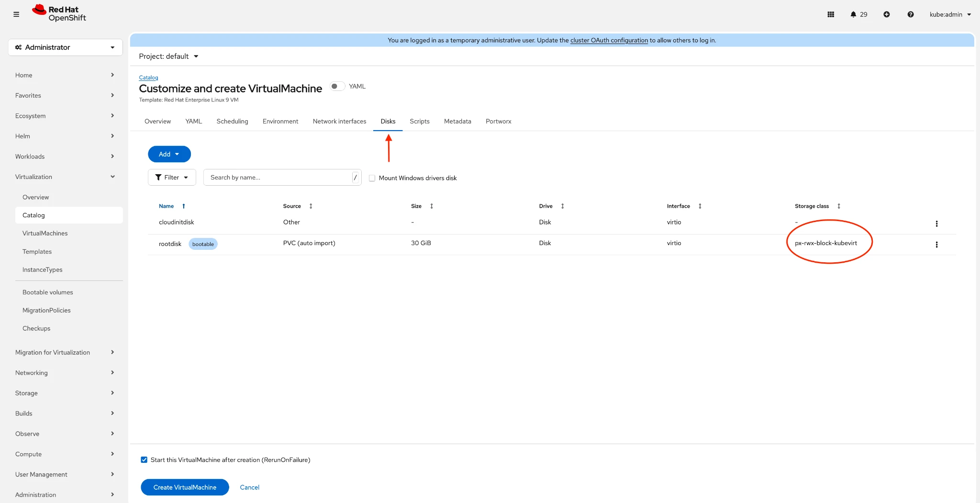Sort disks by Storage class column

click(818, 206)
